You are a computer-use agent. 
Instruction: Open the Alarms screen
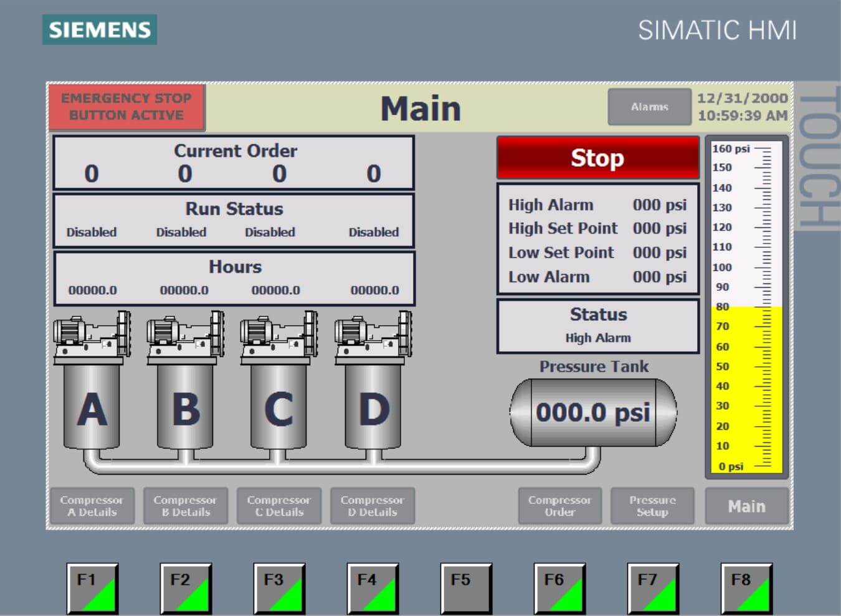click(x=649, y=107)
